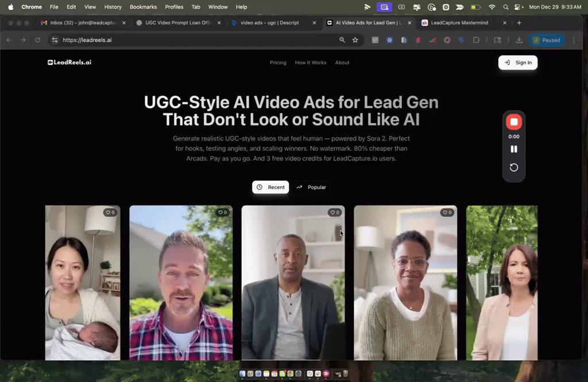Close the Gmail Inbox tab
This screenshot has height=382, width=588.
(124, 23)
